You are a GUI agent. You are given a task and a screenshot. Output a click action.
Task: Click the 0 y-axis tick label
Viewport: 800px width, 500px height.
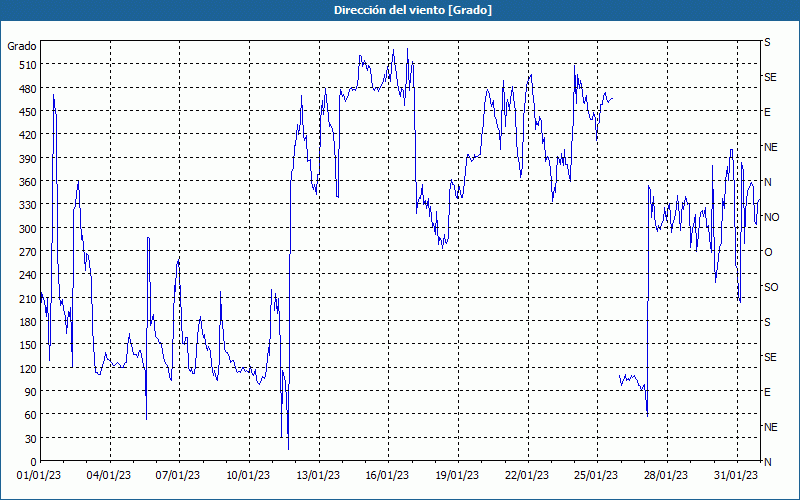pyautogui.click(x=34, y=462)
